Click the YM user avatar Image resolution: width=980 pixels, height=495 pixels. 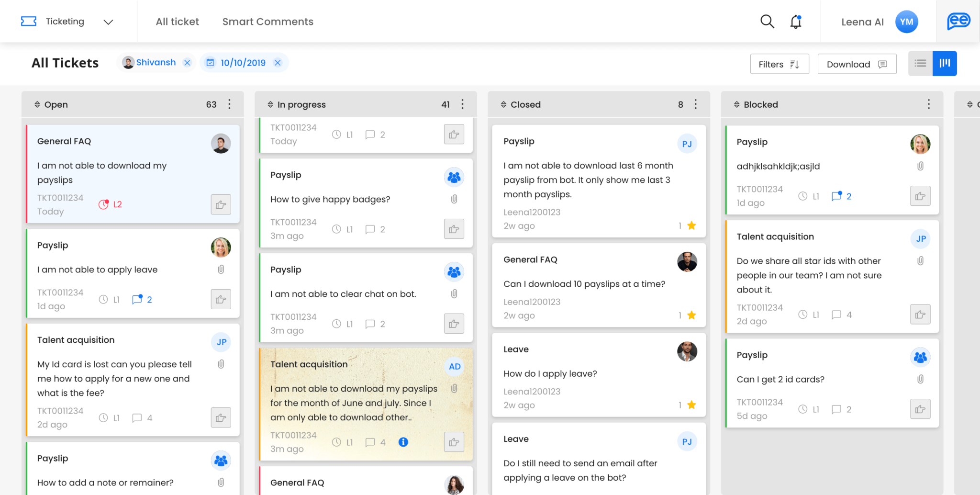(906, 22)
